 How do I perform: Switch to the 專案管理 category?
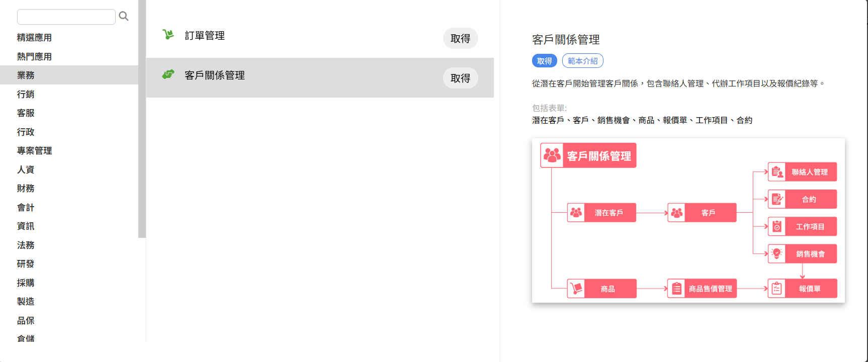point(34,151)
